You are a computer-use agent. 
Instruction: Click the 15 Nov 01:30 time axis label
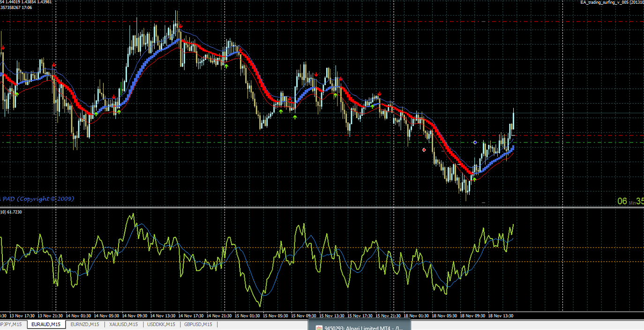(x=248, y=315)
